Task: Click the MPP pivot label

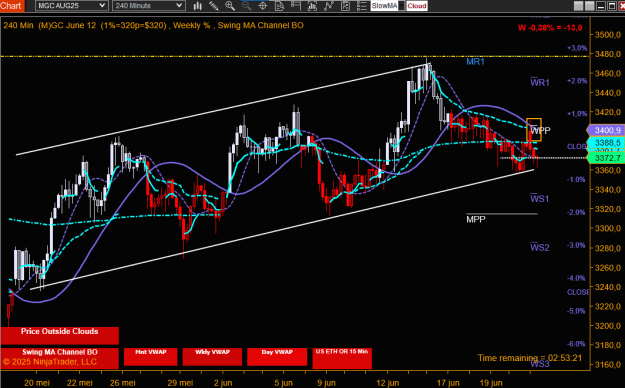Action: pyautogui.click(x=476, y=219)
